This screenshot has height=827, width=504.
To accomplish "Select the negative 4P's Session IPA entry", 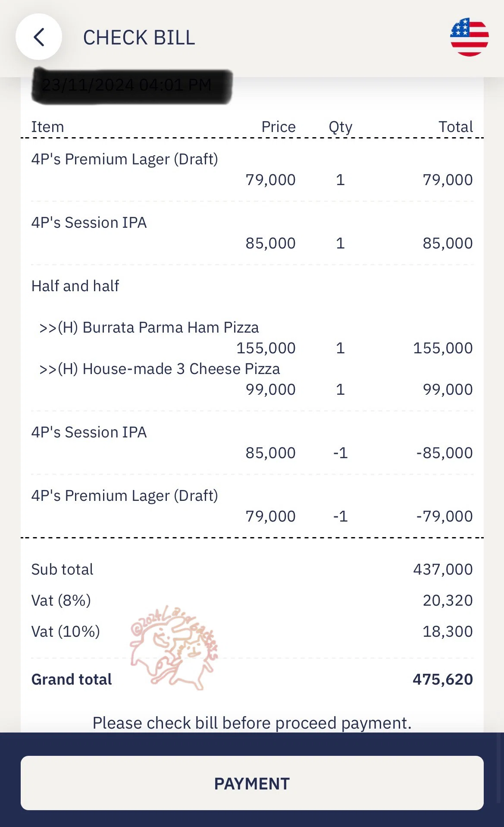I will (252, 443).
